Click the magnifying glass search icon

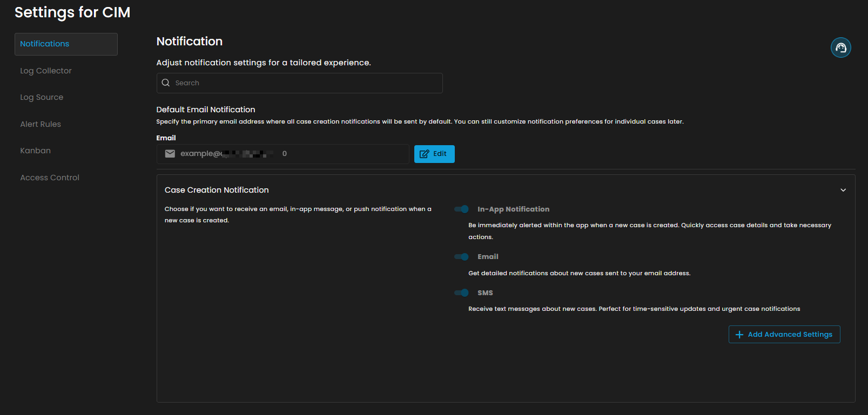[x=166, y=83]
